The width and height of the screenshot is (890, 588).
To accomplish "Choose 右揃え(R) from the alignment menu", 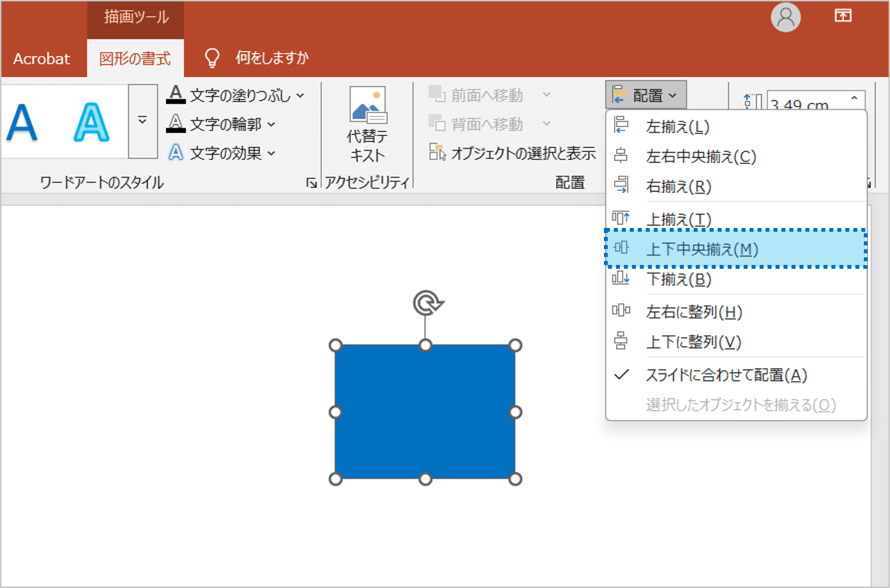I will [736, 186].
